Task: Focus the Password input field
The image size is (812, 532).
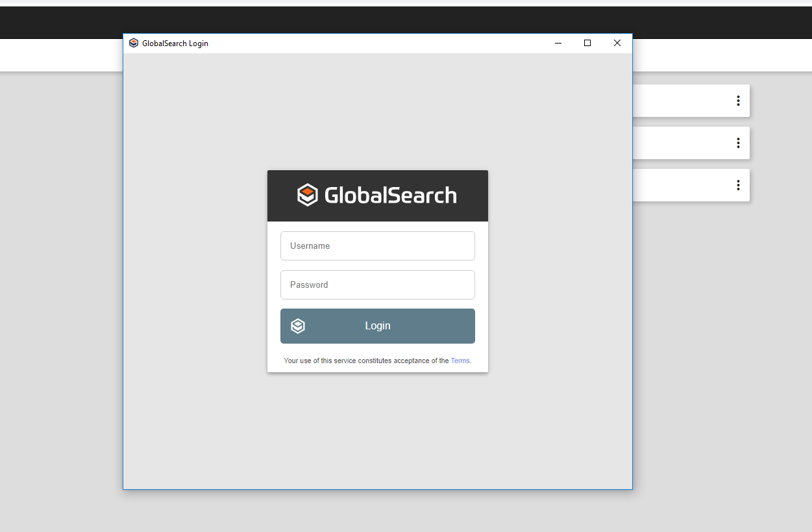Action: pos(377,285)
